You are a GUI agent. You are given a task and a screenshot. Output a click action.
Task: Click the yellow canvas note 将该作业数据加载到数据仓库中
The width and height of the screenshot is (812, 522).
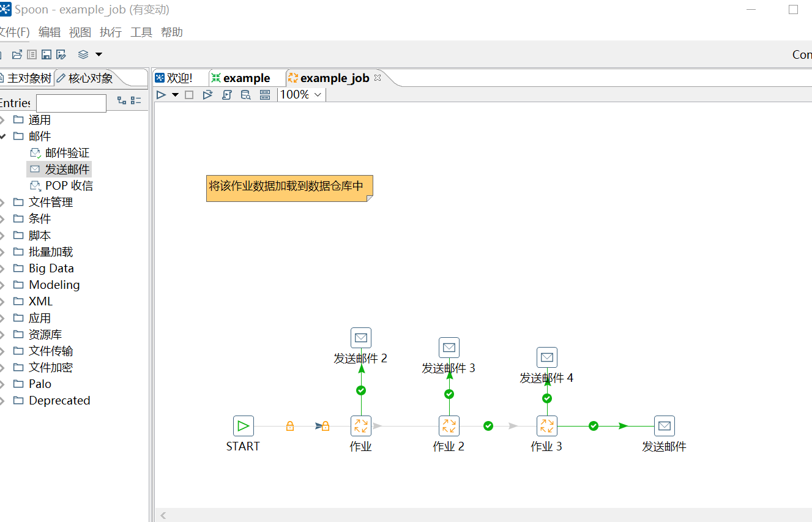[x=289, y=188]
